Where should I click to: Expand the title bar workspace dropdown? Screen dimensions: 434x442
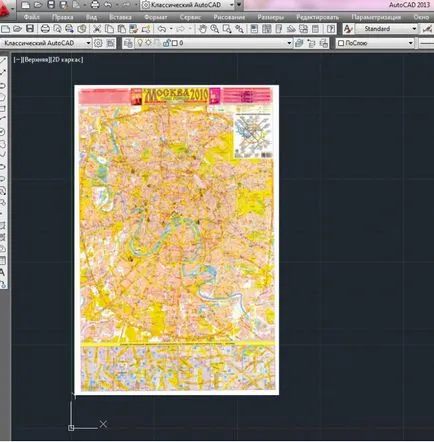click(232, 5)
